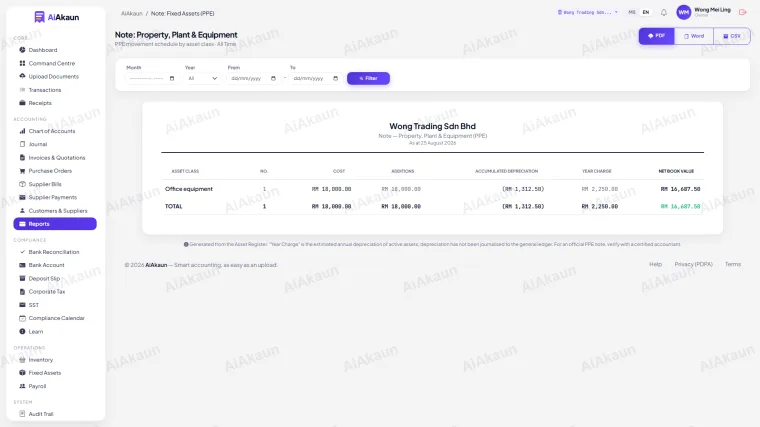Open Command Centre grid icon
Image resolution: width=760 pixels, height=427 pixels.
(x=22, y=63)
